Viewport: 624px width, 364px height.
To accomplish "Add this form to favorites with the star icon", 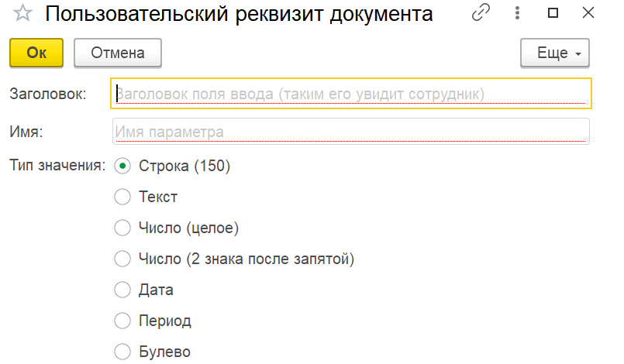I will pyautogui.click(x=24, y=14).
